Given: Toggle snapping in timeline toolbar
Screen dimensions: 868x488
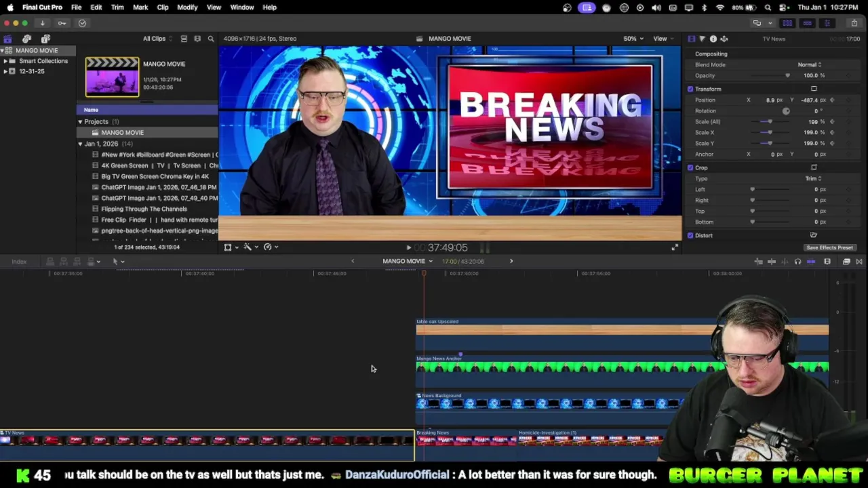Looking at the screenshot, I should 811,262.
